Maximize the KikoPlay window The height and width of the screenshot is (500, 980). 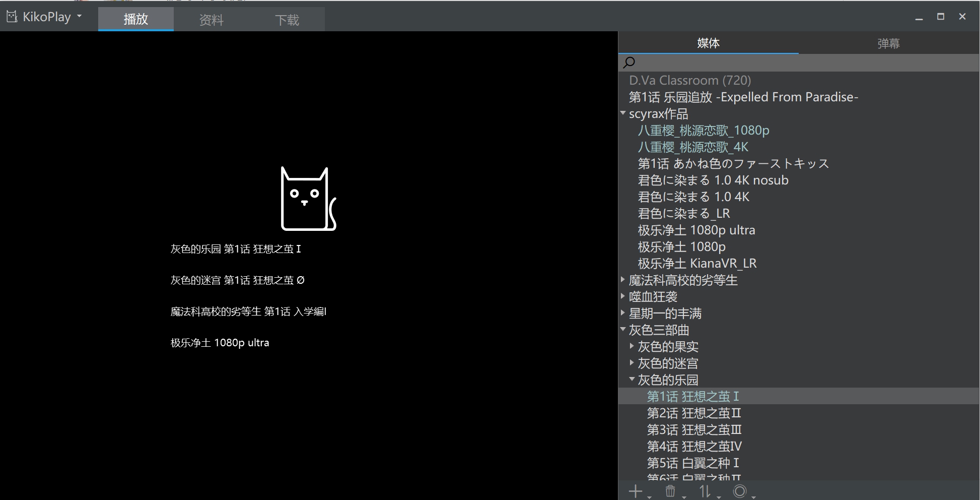tap(941, 17)
